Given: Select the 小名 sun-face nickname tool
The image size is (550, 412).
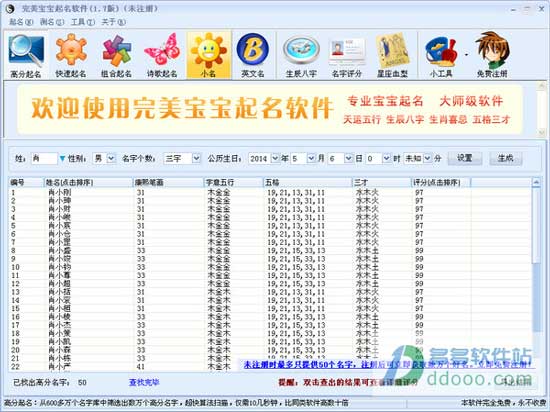Looking at the screenshot, I should (209, 55).
